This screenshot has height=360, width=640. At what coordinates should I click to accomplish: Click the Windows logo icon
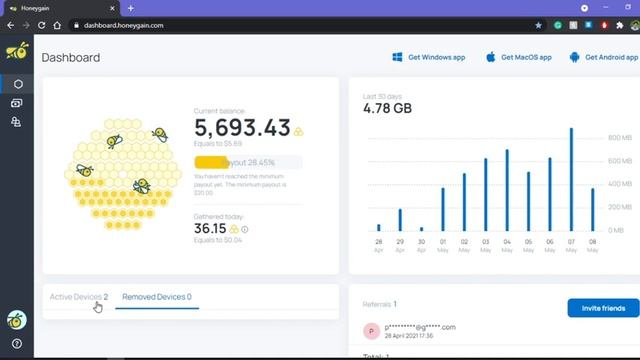point(397,57)
